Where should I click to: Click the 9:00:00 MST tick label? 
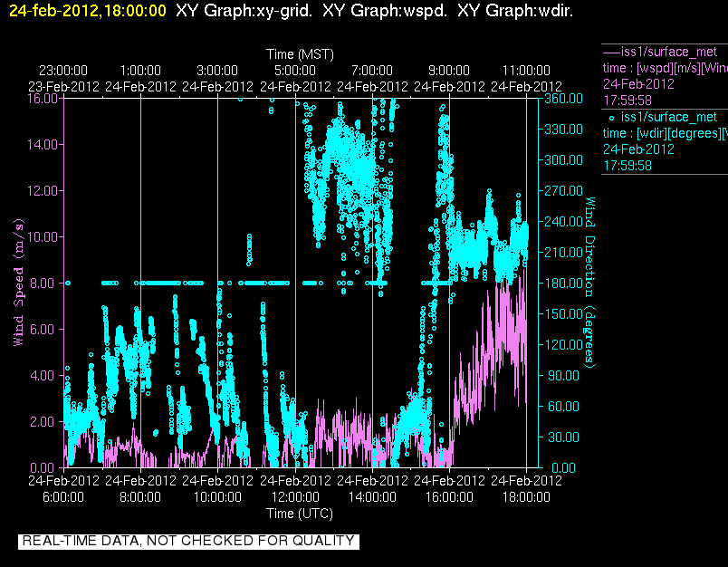pyautogui.click(x=449, y=71)
